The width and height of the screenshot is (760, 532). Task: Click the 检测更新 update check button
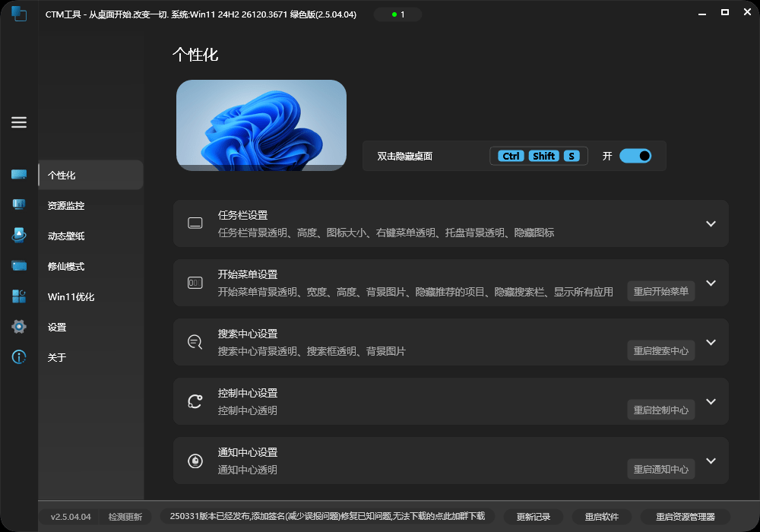click(125, 516)
